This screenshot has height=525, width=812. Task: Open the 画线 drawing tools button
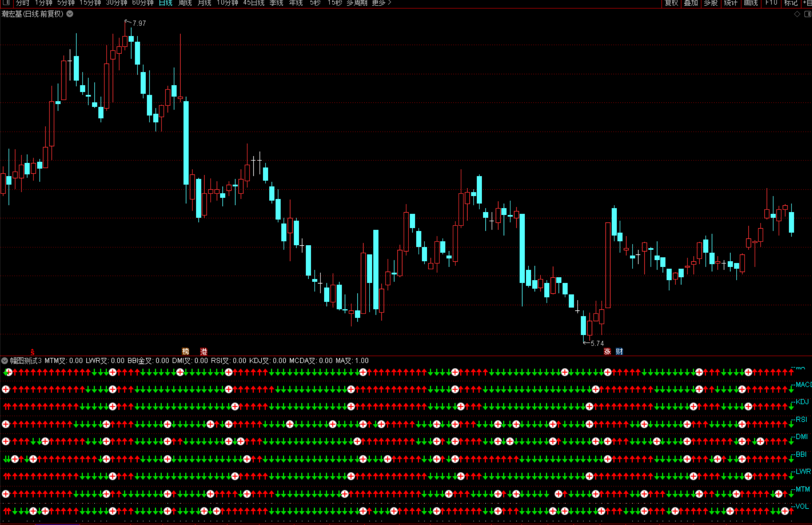click(751, 3)
